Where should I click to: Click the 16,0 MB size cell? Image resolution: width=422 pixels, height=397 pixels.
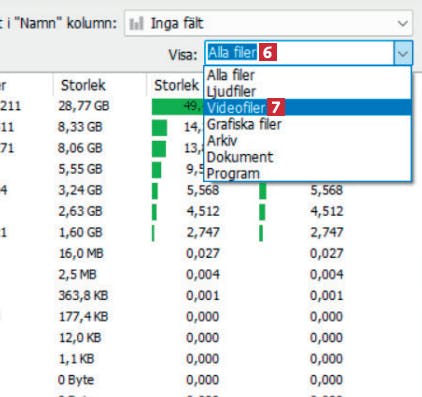click(x=81, y=253)
